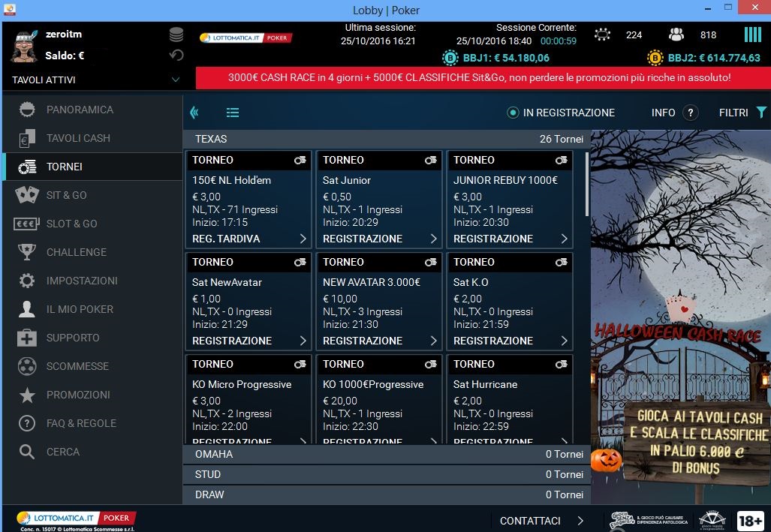Image resolution: width=771 pixels, height=532 pixels.
Task: Select Tornei in the sidebar
Action: (x=92, y=167)
